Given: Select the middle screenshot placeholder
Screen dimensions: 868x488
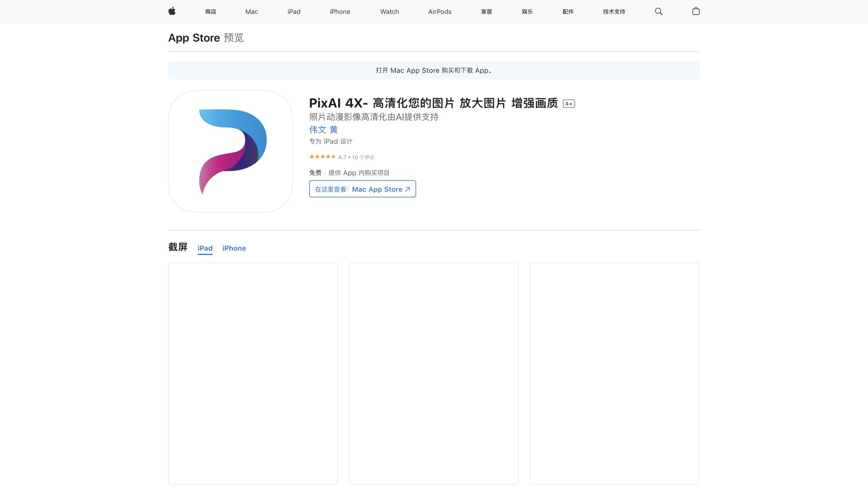Looking at the screenshot, I should 433,374.
